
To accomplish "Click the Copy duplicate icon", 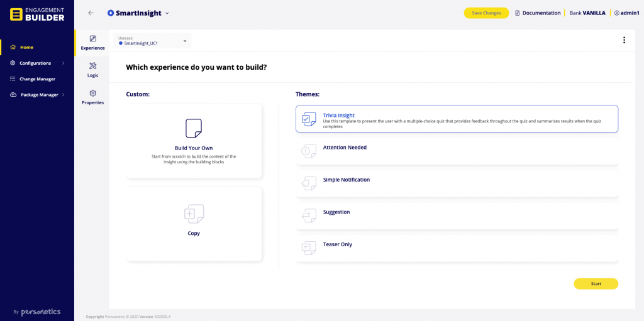I will tap(194, 214).
